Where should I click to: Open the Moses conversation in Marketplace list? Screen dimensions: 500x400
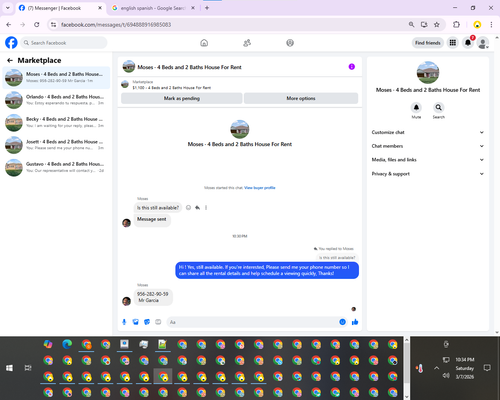(x=56, y=77)
